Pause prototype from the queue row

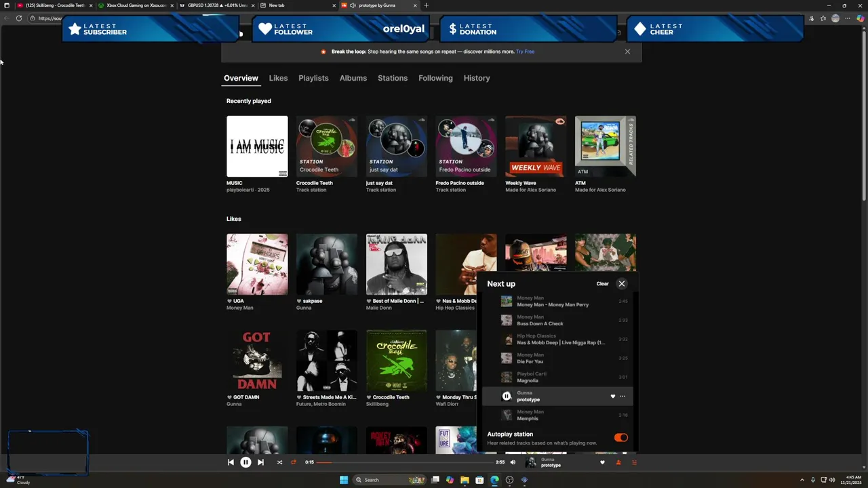[x=507, y=396]
